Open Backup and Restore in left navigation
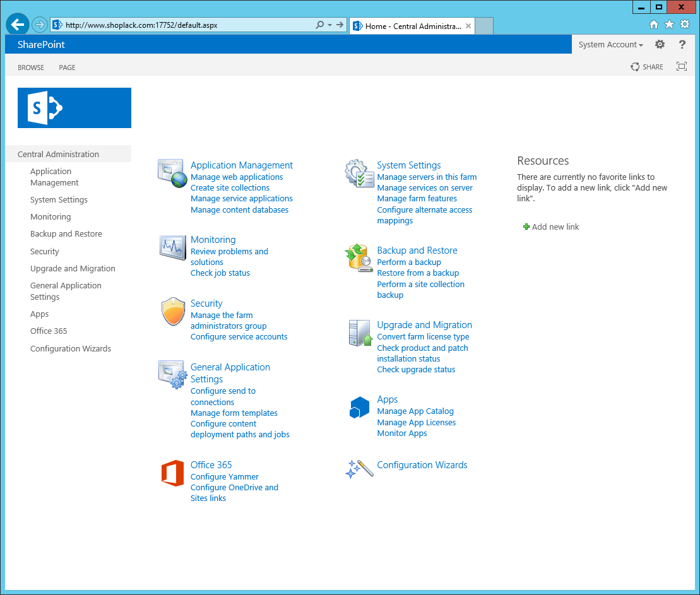The image size is (700, 595). (x=66, y=233)
